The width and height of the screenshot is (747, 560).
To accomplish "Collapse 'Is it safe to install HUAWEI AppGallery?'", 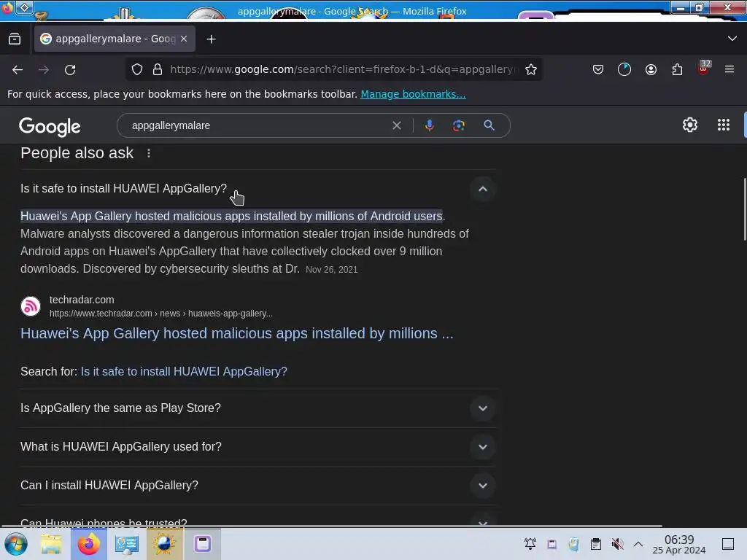I will (483, 189).
